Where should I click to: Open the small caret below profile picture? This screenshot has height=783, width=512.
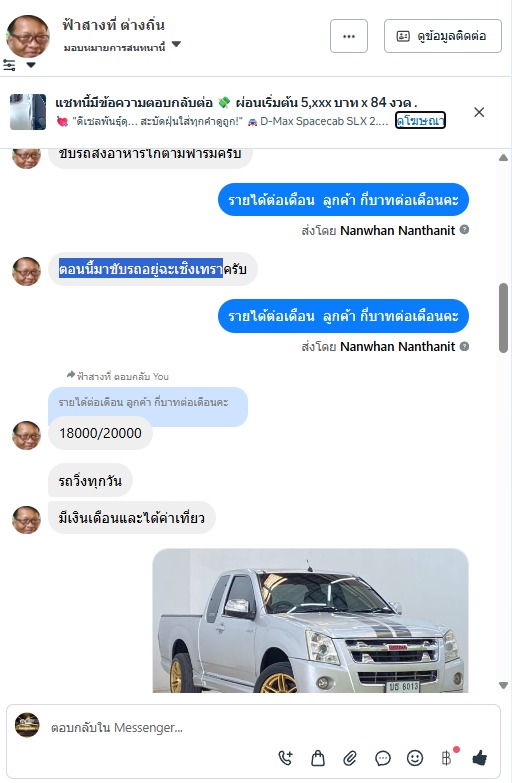pyautogui.click(x=31, y=65)
